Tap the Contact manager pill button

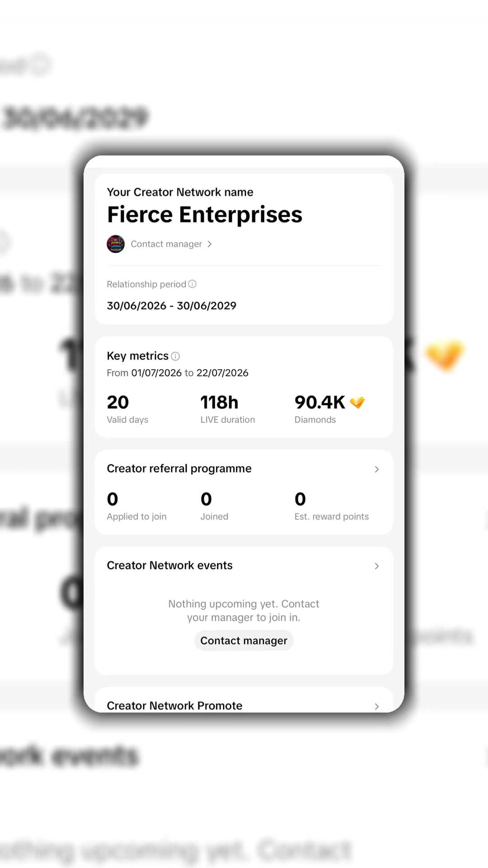coord(244,641)
